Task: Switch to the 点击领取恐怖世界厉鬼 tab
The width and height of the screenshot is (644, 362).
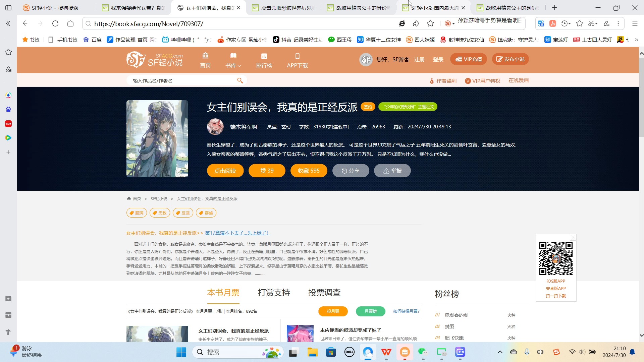Action: [x=283, y=7]
